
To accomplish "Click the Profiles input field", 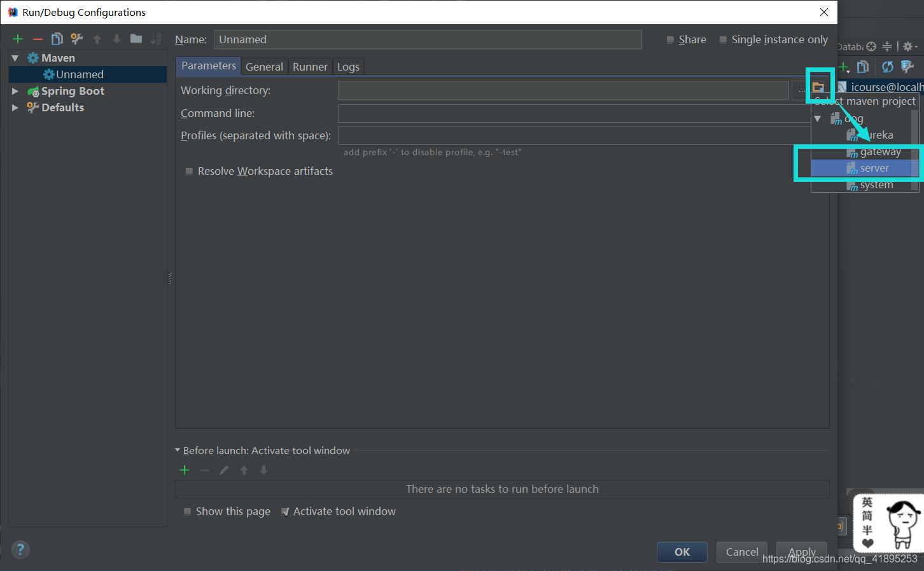I will click(575, 135).
